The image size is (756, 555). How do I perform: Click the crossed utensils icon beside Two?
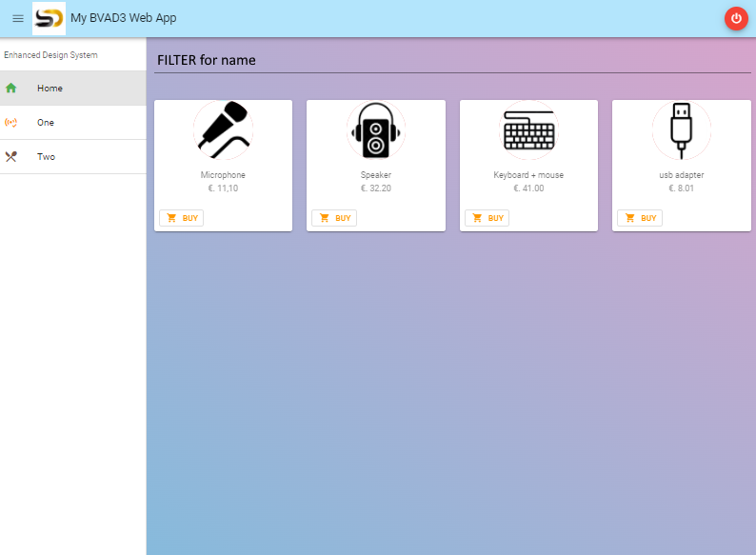point(11,157)
